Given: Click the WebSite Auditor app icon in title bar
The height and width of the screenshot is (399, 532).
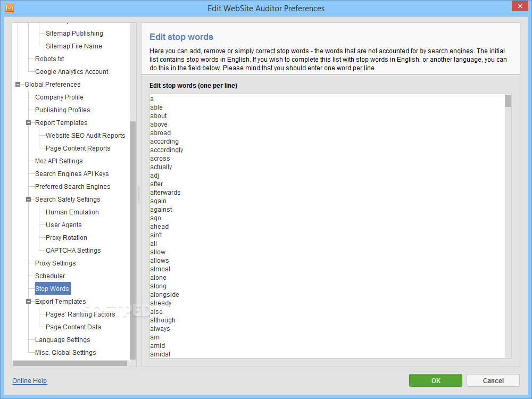Looking at the screenshot, I should tap(10, 8).
